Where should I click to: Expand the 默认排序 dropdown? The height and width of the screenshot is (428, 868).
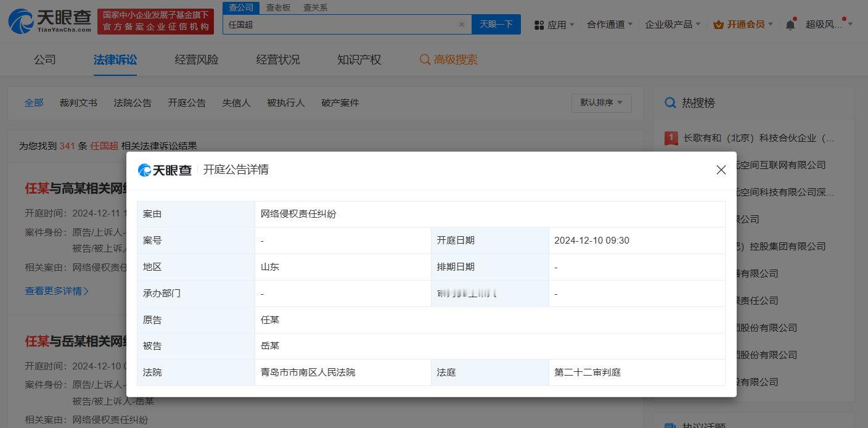coord(601,103)
